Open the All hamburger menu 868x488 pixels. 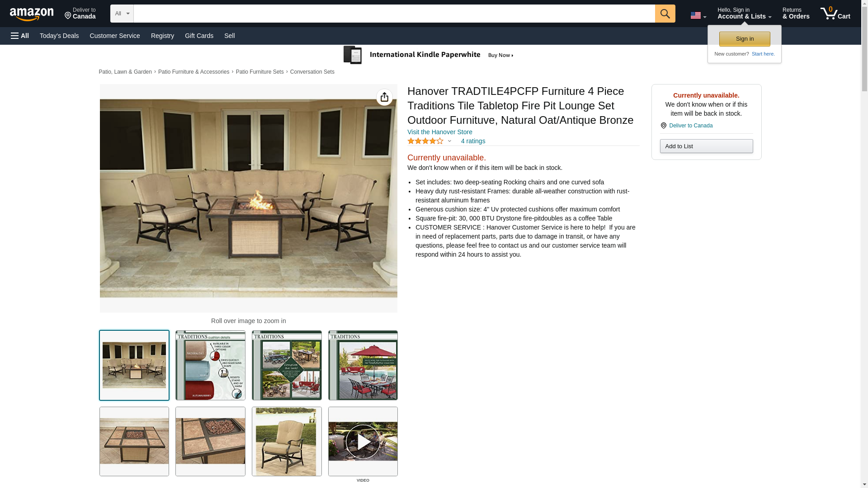click(x=20, y=36)
